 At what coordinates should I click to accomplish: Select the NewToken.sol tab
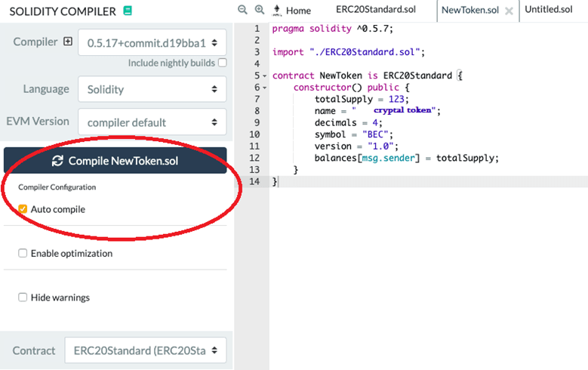click(470, 10)
